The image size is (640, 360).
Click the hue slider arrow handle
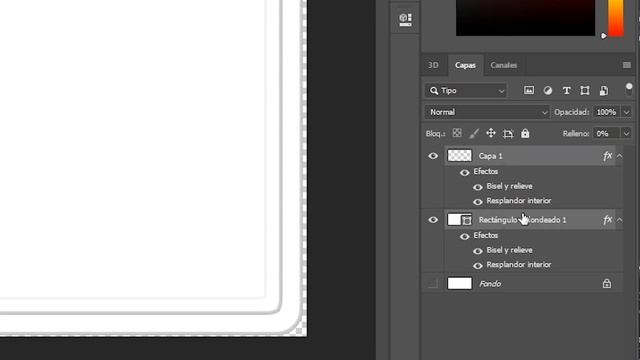coord(604,36)
